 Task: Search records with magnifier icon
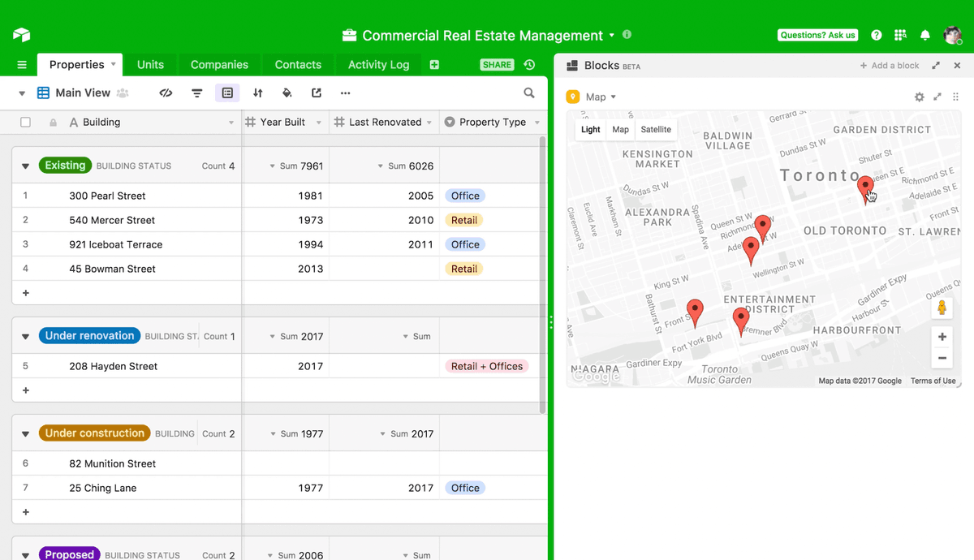[529, 93]
